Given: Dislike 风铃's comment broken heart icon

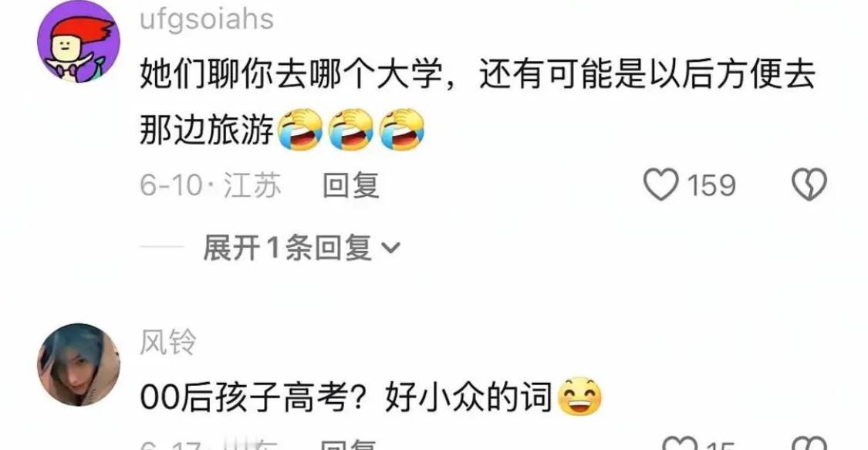Looking at the screenshot, I should (x=809, y=444).
